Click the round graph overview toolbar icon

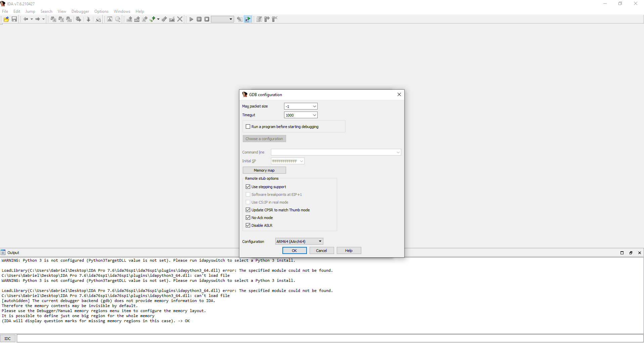(118, 19)
